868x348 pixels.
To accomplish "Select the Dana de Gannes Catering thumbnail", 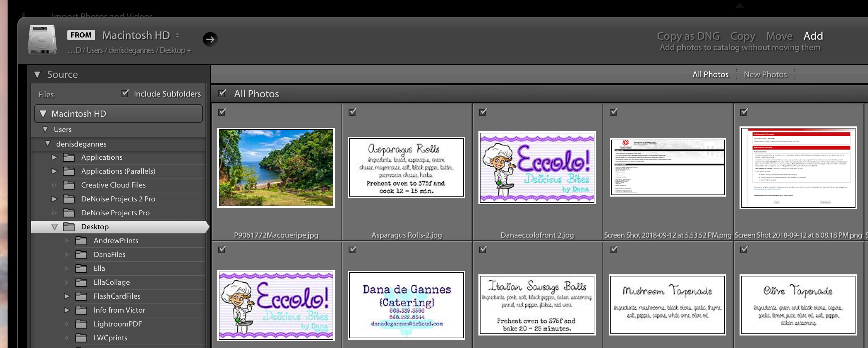I will 407,305.
